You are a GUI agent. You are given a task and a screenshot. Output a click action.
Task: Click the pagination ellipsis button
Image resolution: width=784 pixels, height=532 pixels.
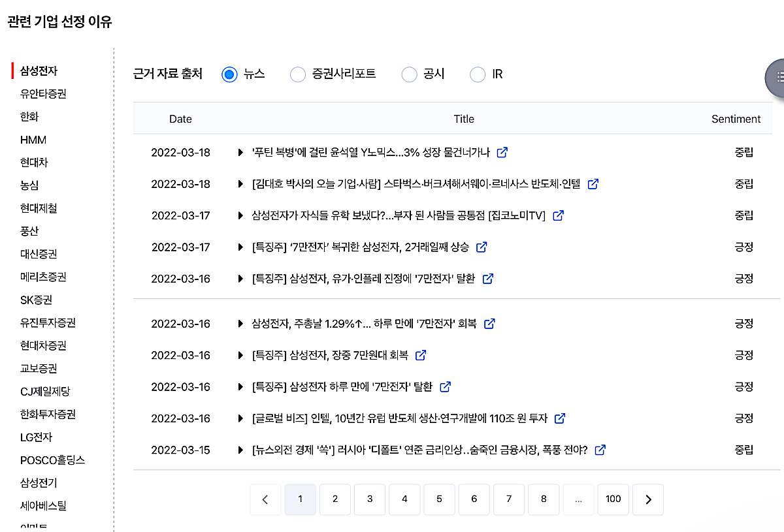[578, 499]
